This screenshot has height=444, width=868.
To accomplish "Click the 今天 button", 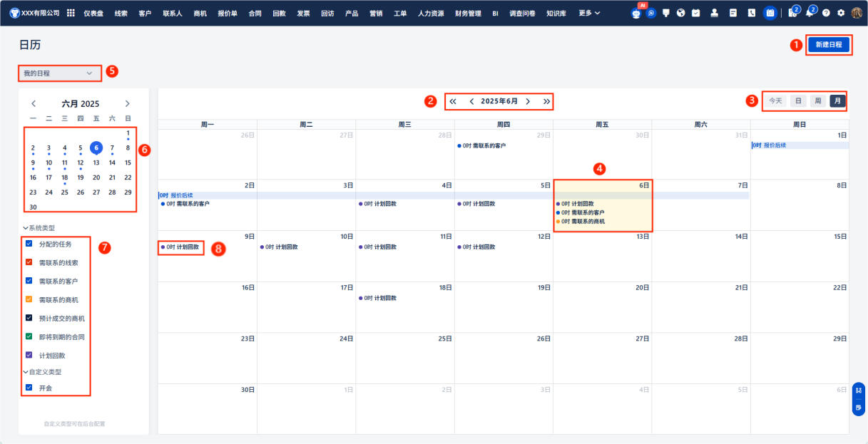I will (x=775, y=101).
